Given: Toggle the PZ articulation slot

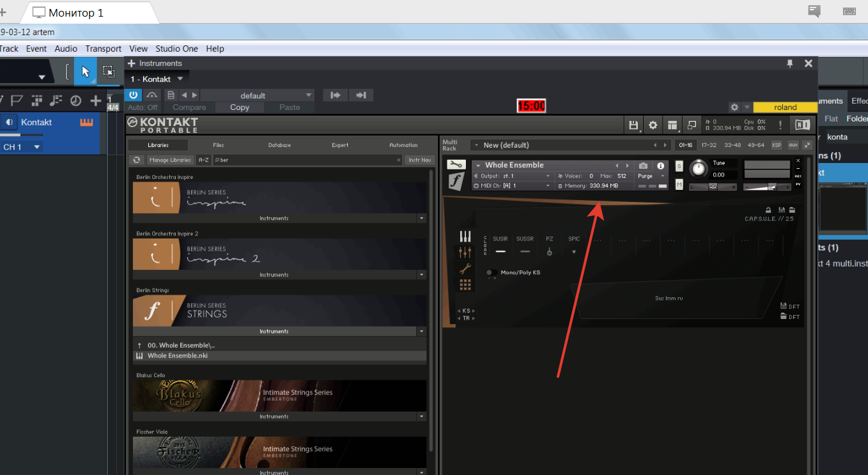Looking at the screenshot, I should point(549,251).
